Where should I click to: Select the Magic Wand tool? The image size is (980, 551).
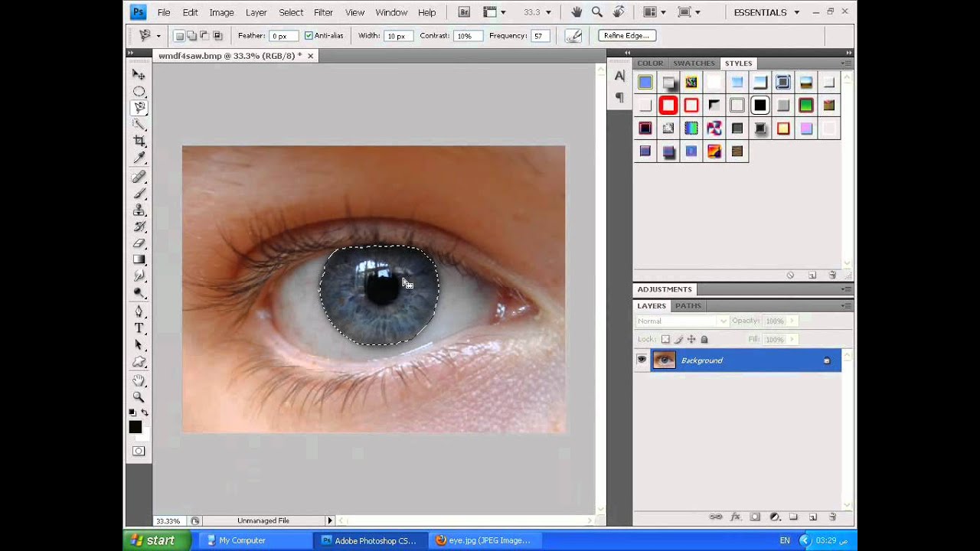point(139,124)
